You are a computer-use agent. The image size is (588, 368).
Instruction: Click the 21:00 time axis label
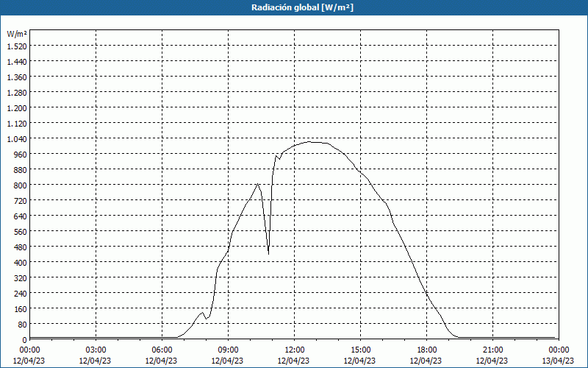pos(492,350)
